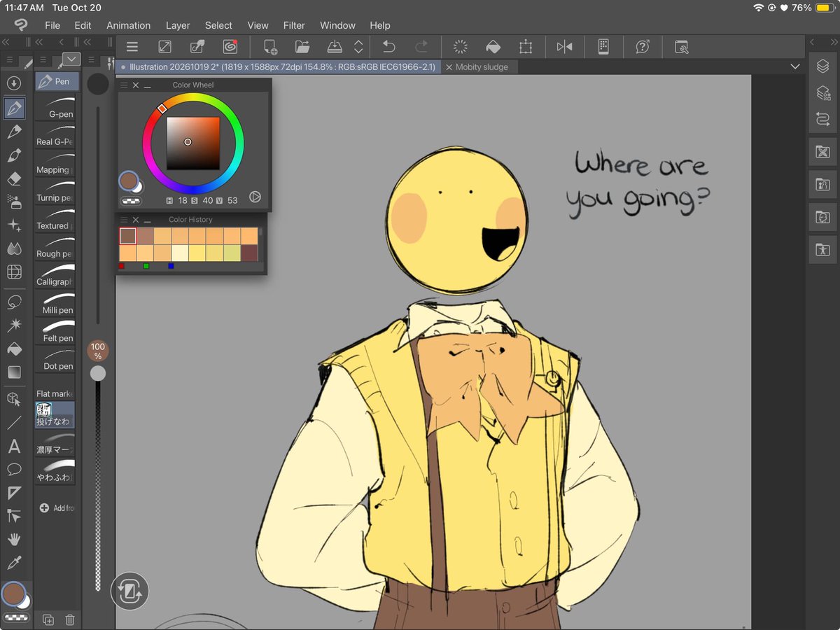This screenshot has width=840, height=630.
Task: Pick the pale cream swatch in Color History
Action: point(180,253)
